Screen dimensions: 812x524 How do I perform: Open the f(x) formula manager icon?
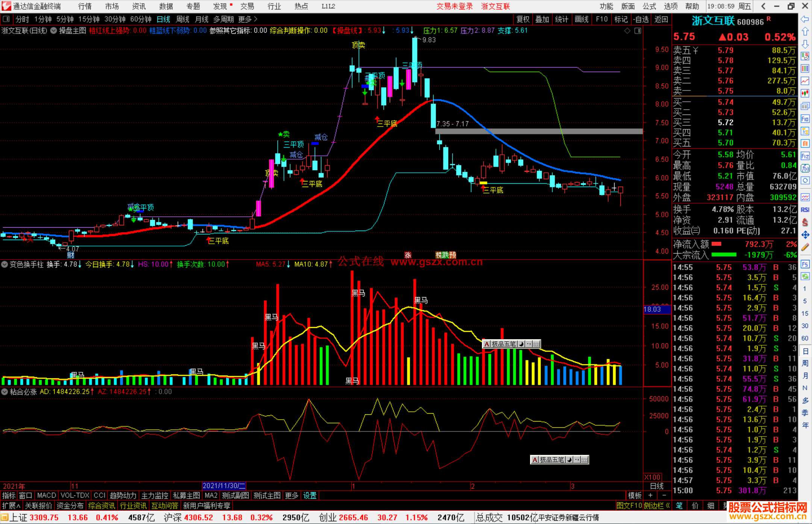tap(805, 169)
